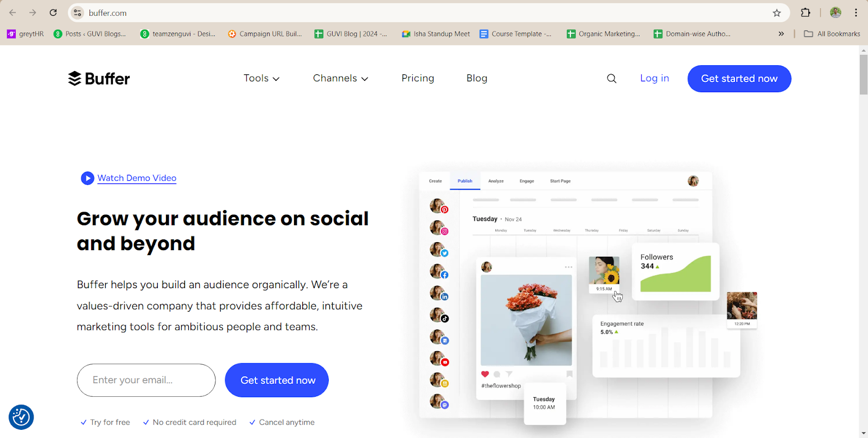Click the flower bouquet post image
868x438 pixels.
[x=526, y=320]
